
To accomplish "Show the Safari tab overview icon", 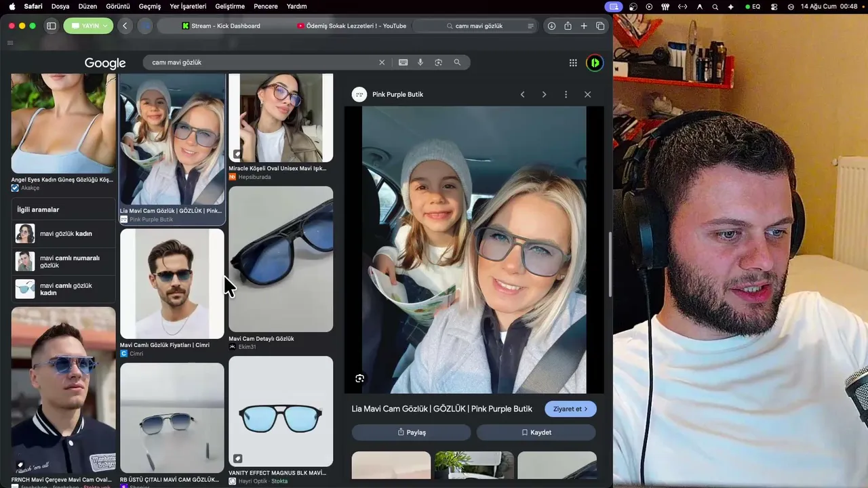I will [x=600, y=26].
